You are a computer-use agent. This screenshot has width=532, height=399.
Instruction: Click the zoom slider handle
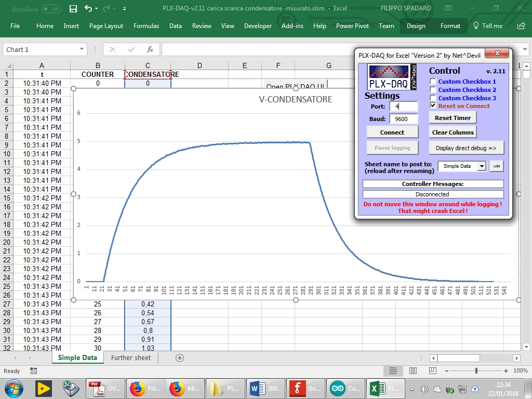[x=476, y=371]
